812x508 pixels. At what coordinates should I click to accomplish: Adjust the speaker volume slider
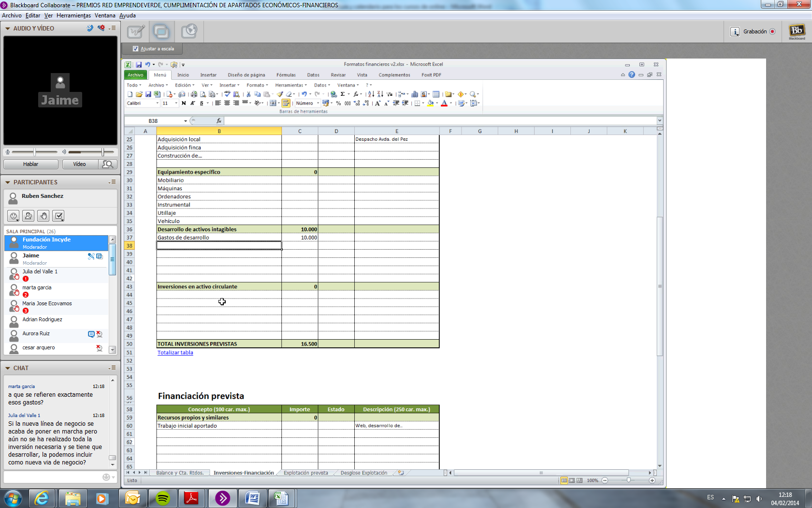pyautogui.click(x=102, y=152)
